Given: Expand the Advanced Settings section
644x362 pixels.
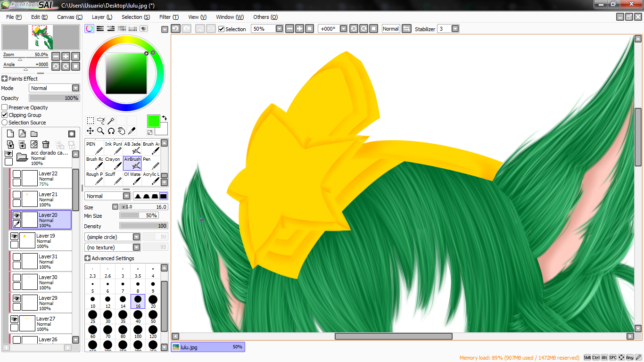Looking at the screenshot, I should click(88, 258).
